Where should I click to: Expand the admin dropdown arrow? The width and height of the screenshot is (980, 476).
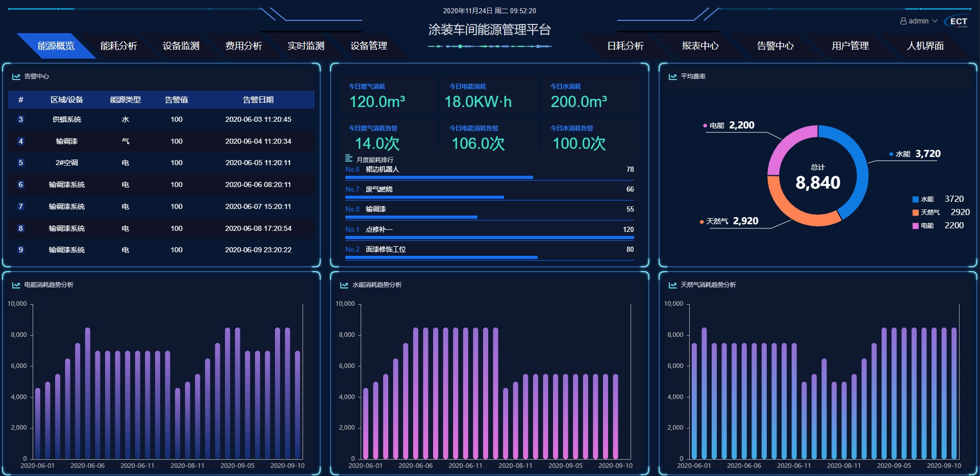tap(935, 21)
